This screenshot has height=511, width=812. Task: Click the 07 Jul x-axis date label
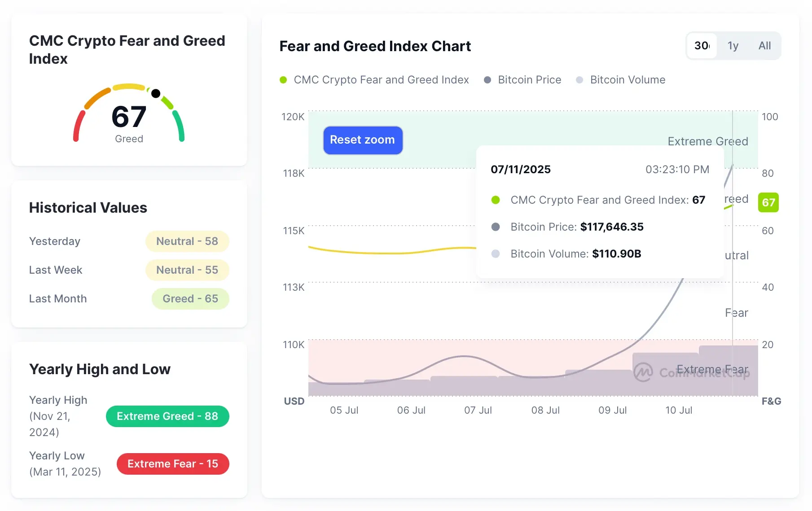click(x=478, y=410)
